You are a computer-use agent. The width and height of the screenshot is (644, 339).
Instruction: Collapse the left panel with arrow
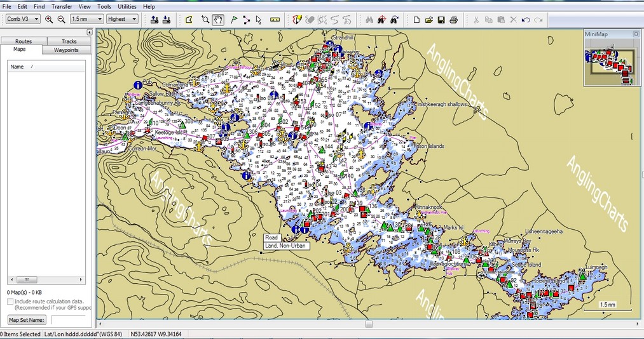click(x=90, y=32)
